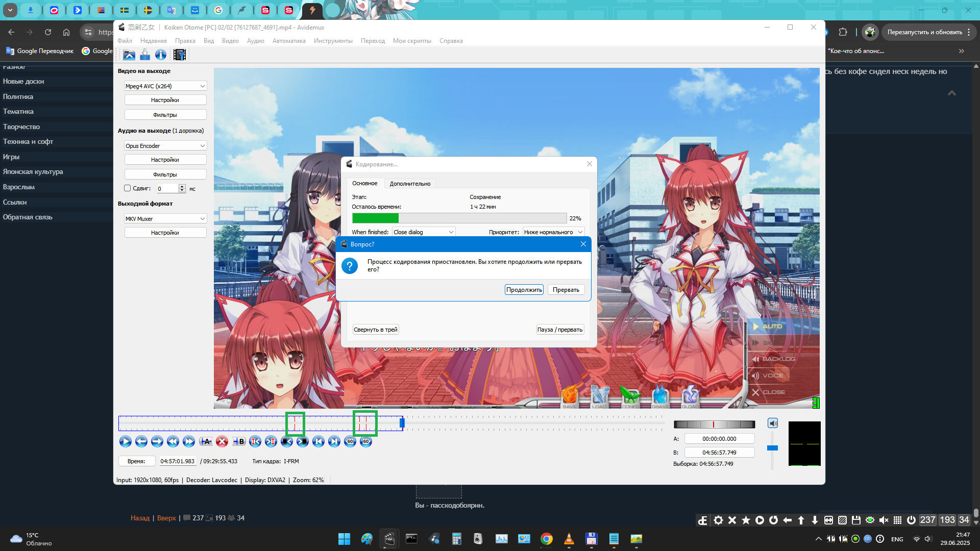Go to the first frame
Image resolution: width=980 pixels, height=551 pixels.
[318, 442]
